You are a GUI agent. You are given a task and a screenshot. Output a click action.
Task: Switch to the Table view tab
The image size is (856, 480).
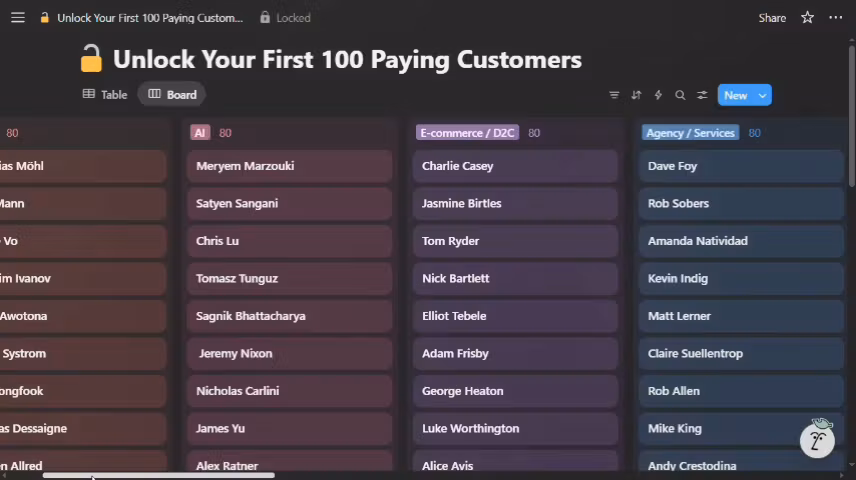105,95
